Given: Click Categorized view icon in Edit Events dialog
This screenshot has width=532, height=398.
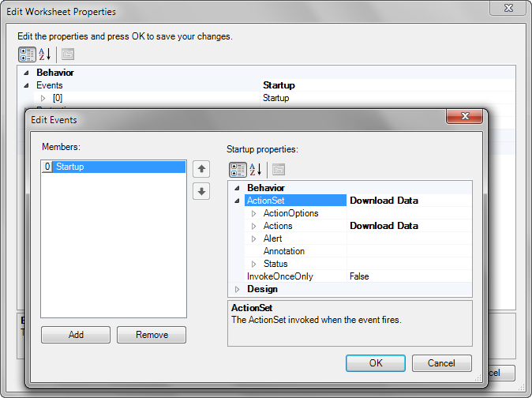Looking at the screenshot, I should coord(238,170).
